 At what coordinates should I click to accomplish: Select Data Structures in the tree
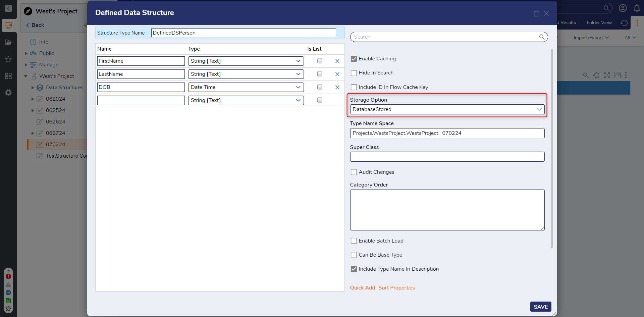pyautogui.click(x=64, y=88)
